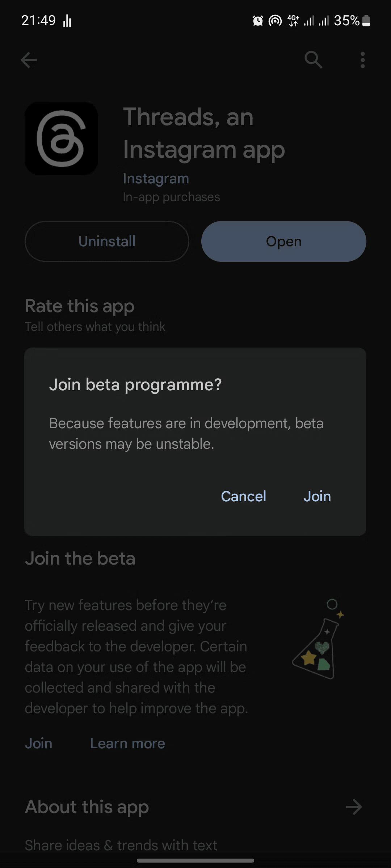This screenshot has width=391, height=868.
Task: Cancel the beta programme dialog
Action: click(x=244, y=496)
